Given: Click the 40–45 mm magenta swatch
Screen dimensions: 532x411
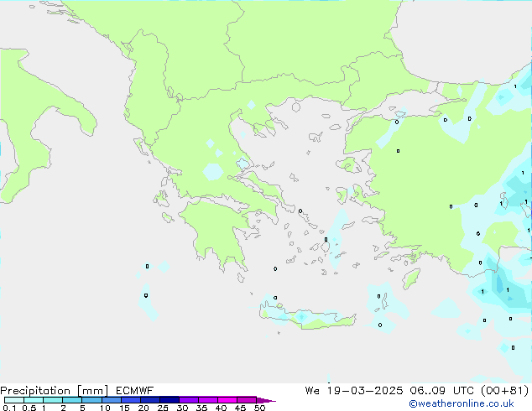Looking at the screenshot, I should (x=227, y=400).
